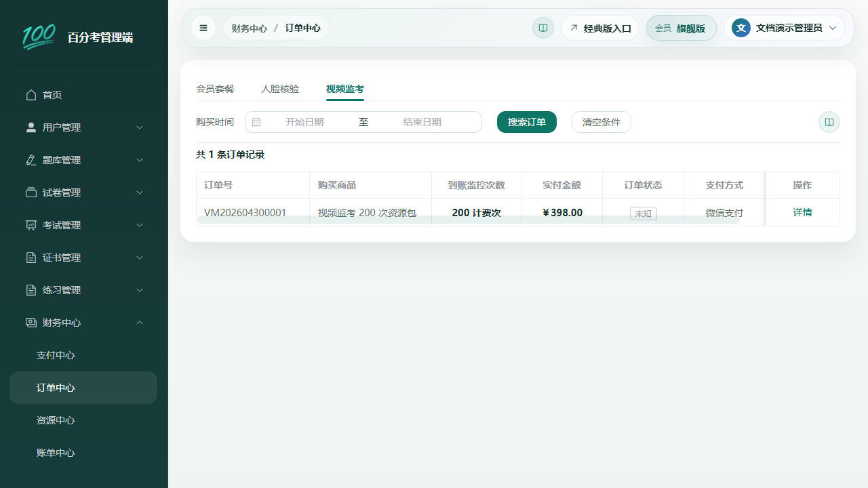Click the 支付方式 column header
The image size is (868, 488).
pyautogui.click(x=724, y=185)
